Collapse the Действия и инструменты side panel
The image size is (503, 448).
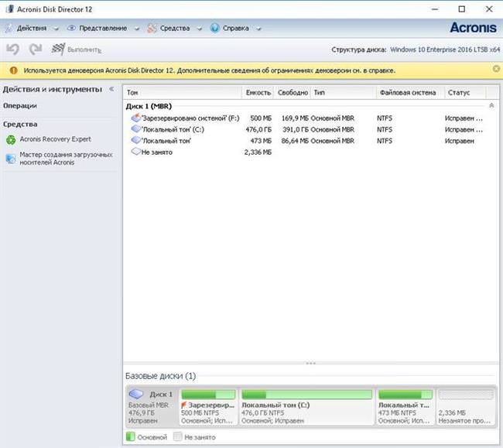pos(111,89)
